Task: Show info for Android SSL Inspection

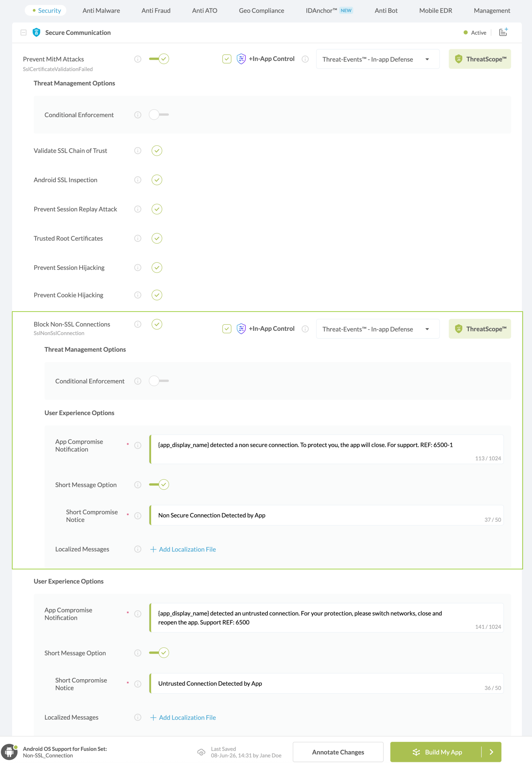Action: pos(138,180)
